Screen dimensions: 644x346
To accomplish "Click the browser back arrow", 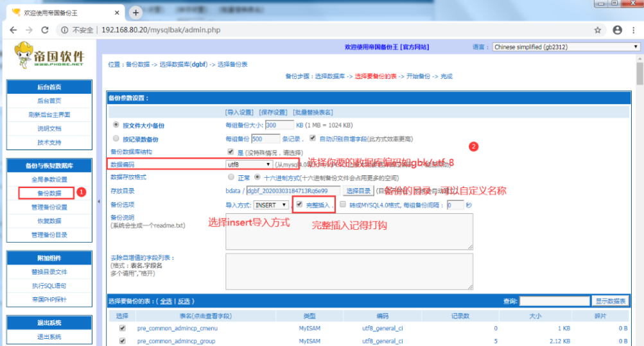I will click(13, 30).
